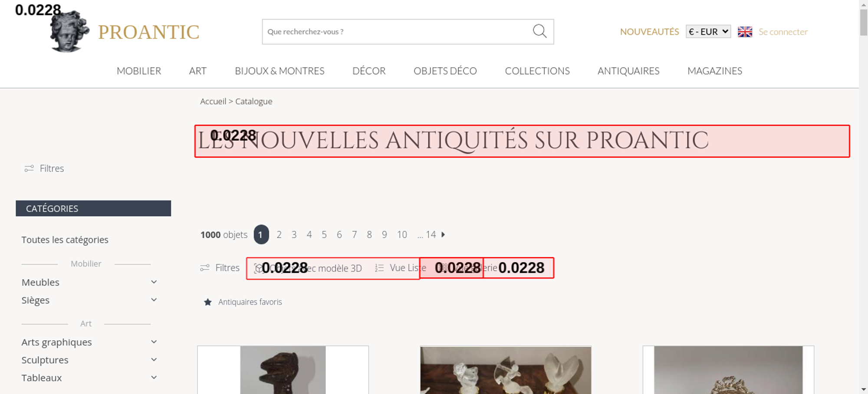868x394 pixels.
Task: Open the BIJOUX & MONTRES menu
Action: pos(279,71)
